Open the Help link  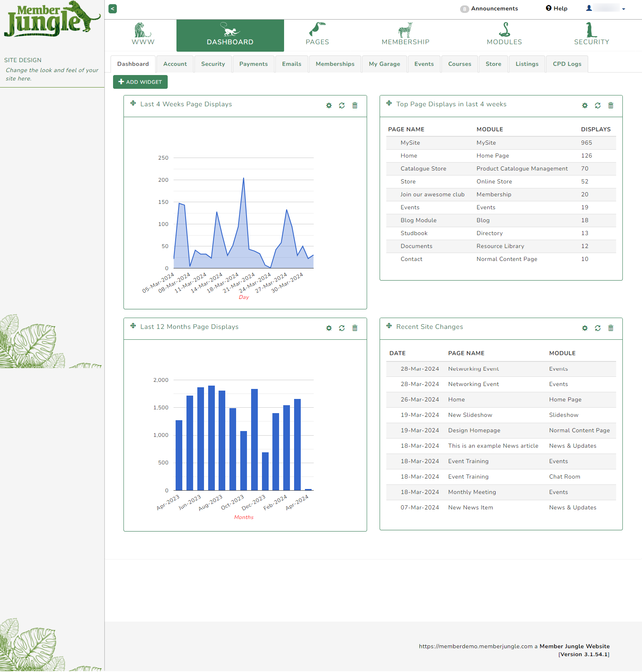[556, 8]
